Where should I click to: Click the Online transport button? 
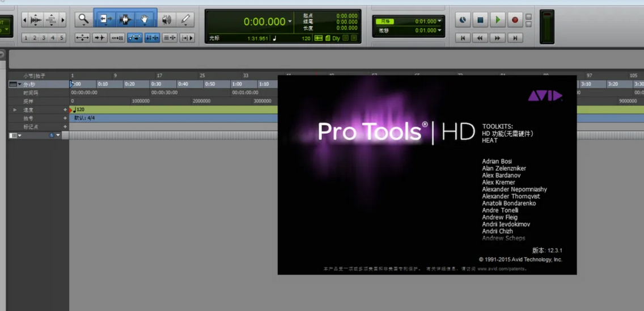[463, 19]
